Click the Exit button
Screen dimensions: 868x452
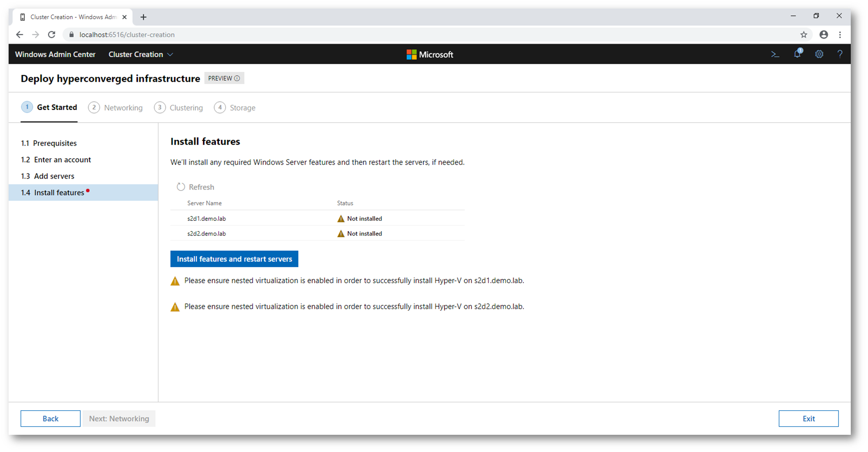click(809, 418)
